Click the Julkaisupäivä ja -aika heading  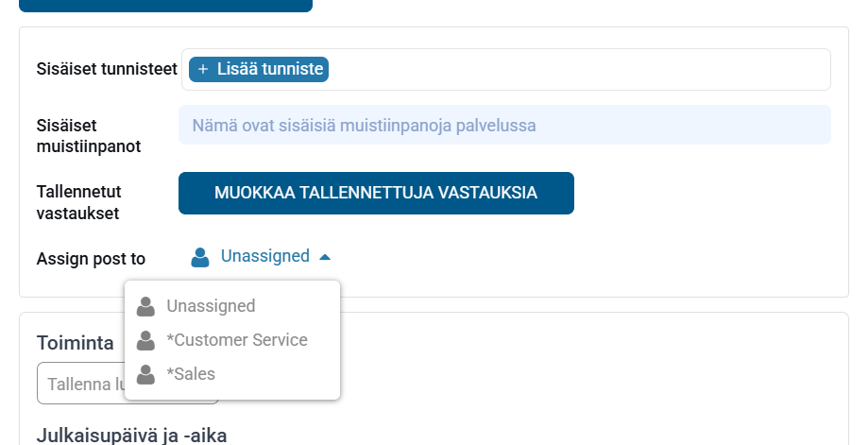[131, 435]
